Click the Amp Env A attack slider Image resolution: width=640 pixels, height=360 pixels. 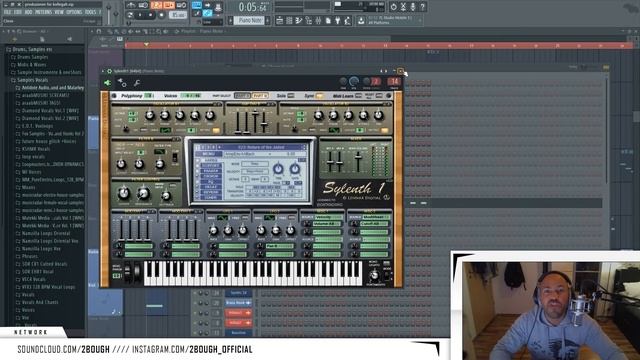tap(238, 121)
